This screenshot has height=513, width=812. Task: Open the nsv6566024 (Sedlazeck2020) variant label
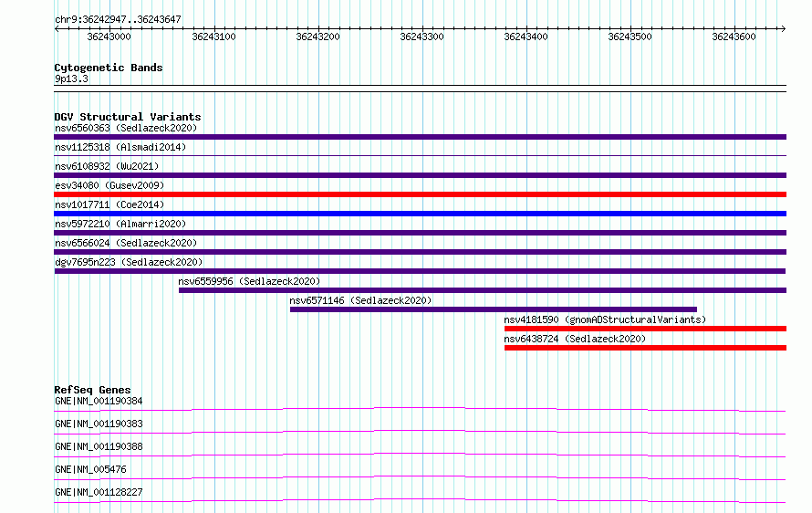coord(126,243)
